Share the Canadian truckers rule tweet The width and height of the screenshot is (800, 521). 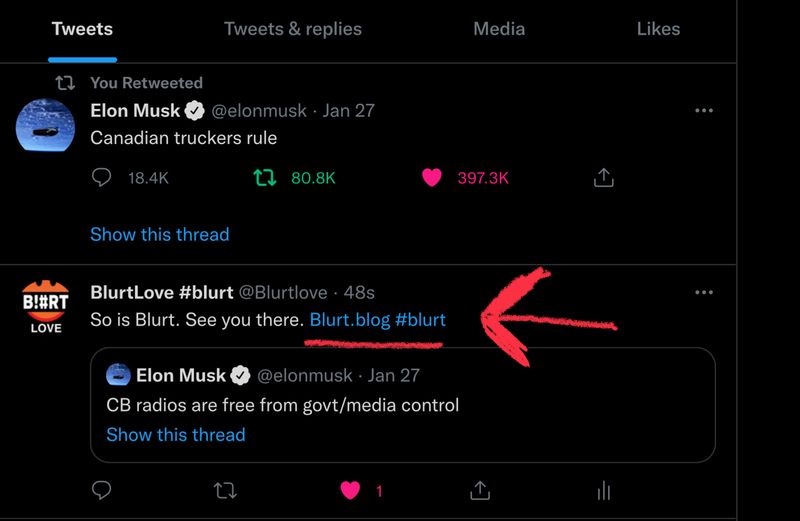tap(603, 178)
